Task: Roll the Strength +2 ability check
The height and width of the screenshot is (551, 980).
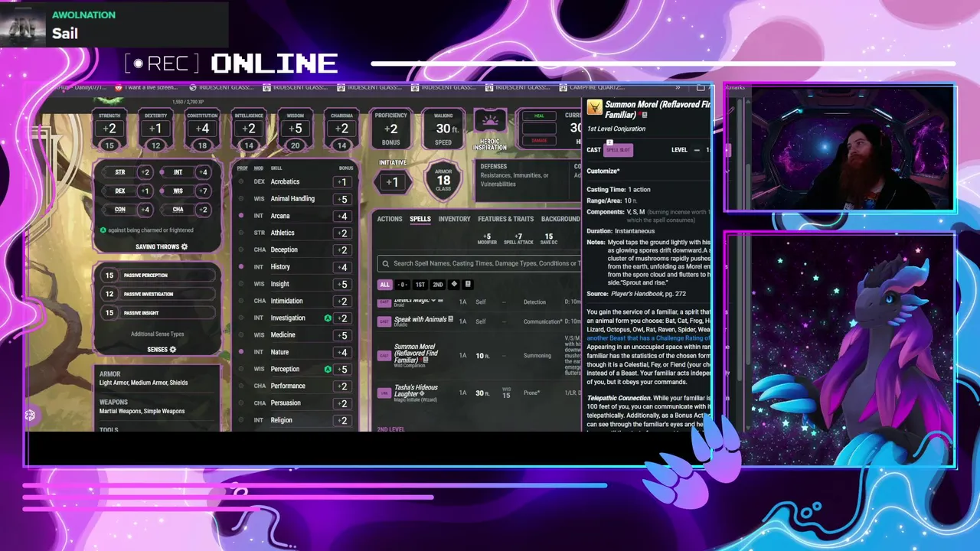Action: [109, 129]
